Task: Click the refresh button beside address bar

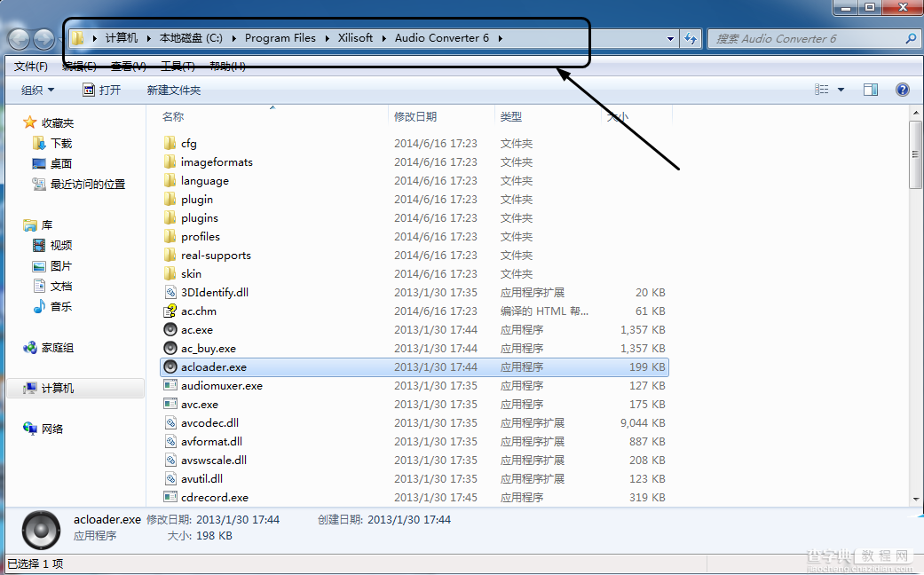Action: [x=690, y=39]
